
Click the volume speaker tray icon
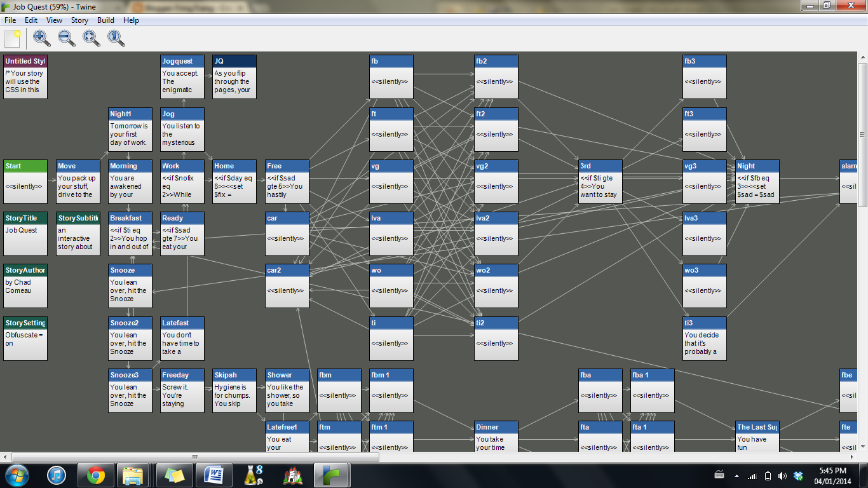click(x=782, y=476)
